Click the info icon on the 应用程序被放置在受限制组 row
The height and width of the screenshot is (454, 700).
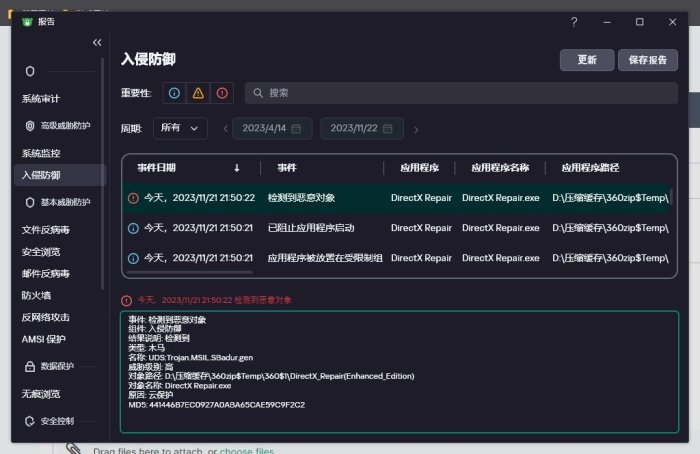tap(133, 258)
